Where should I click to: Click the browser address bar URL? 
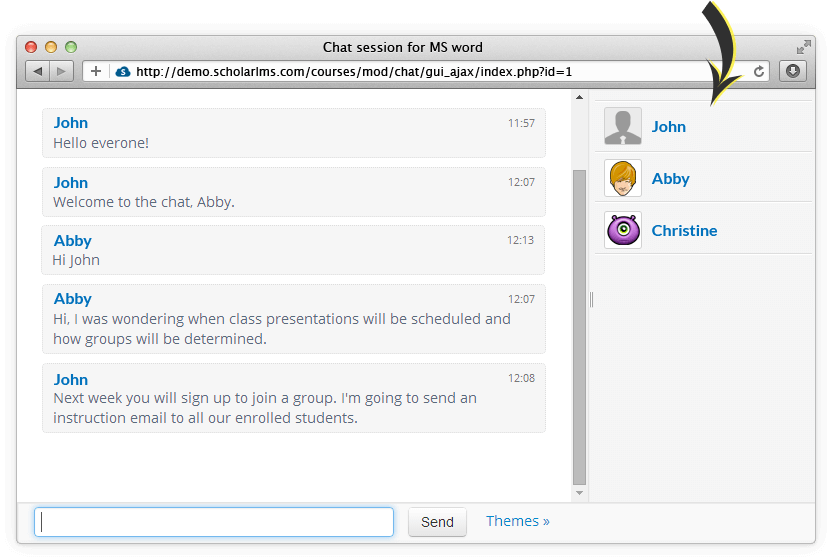354,72
